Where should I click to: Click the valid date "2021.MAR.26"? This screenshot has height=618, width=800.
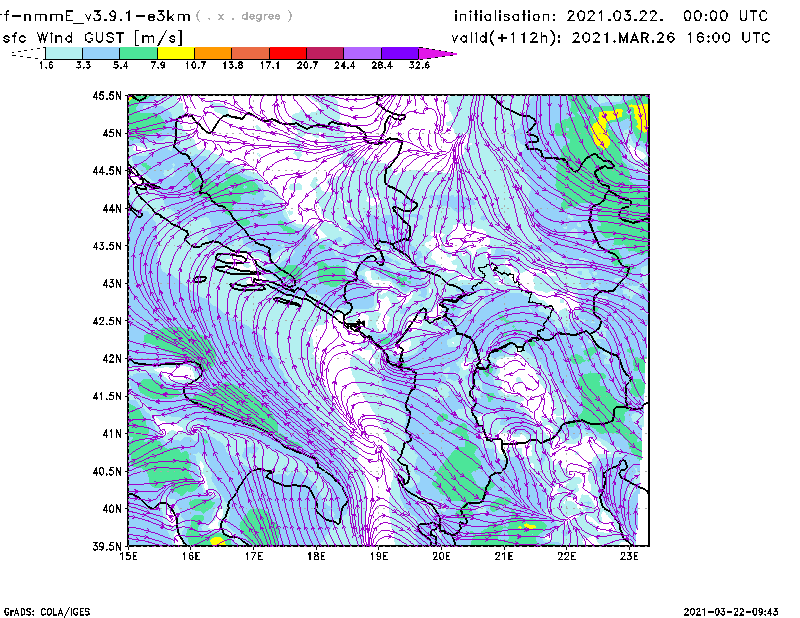tap(623, 38)
